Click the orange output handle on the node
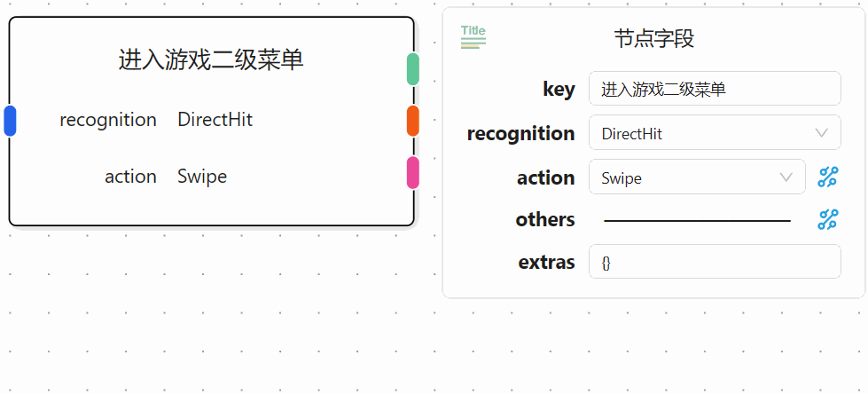868x394 pixels. click(x=413, y=121)
